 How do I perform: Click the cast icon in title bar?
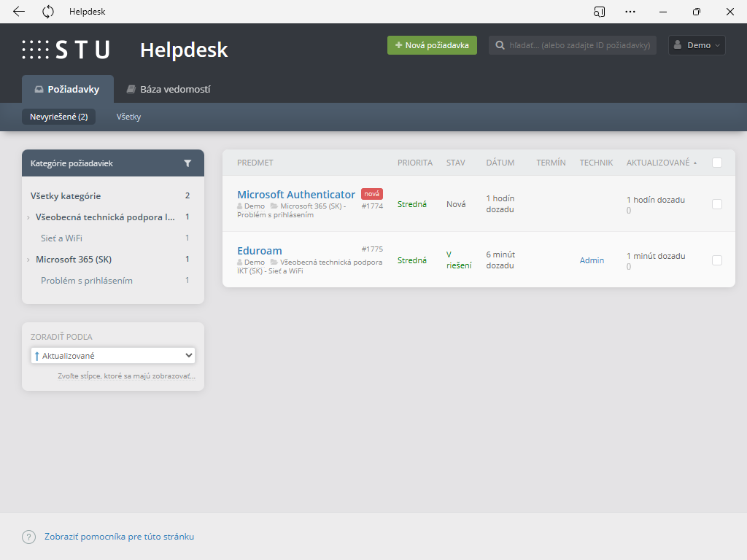(599, 12)
